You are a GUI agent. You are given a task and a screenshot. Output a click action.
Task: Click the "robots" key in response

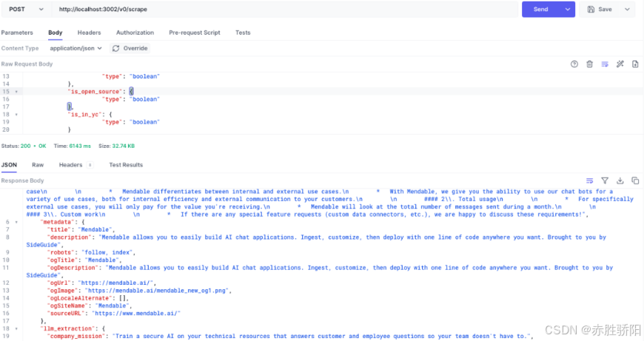point(61,252)
